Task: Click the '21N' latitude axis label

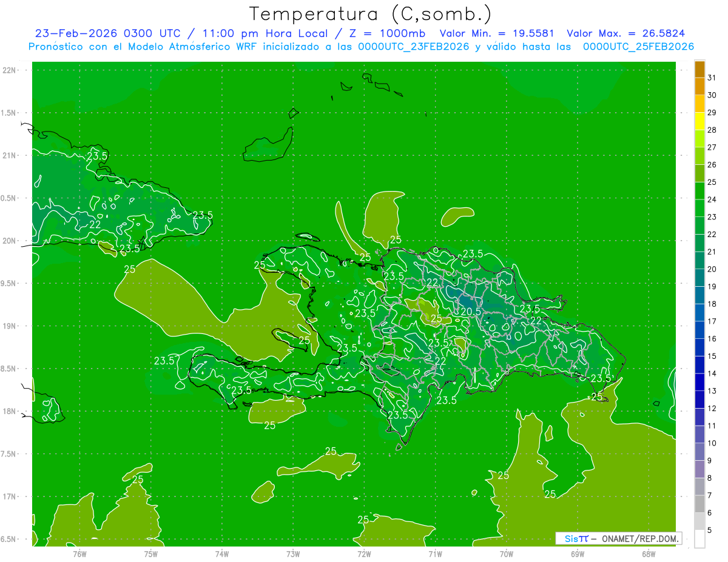Action: pyautogui.click(x=8, y=155)
